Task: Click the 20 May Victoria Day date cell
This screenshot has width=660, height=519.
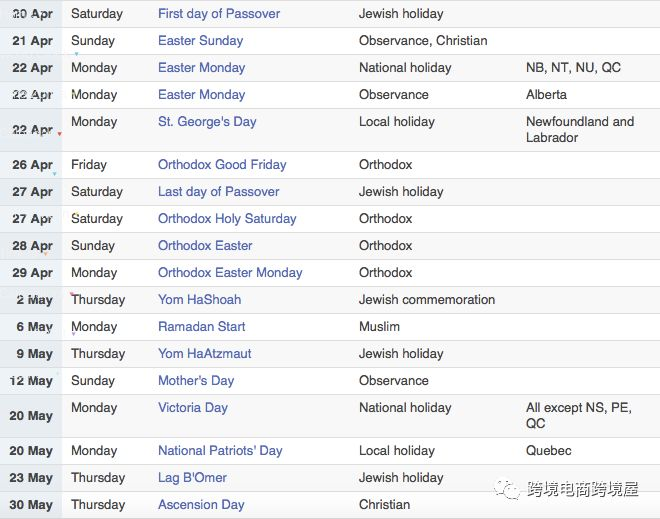Action: pos(31,415)
